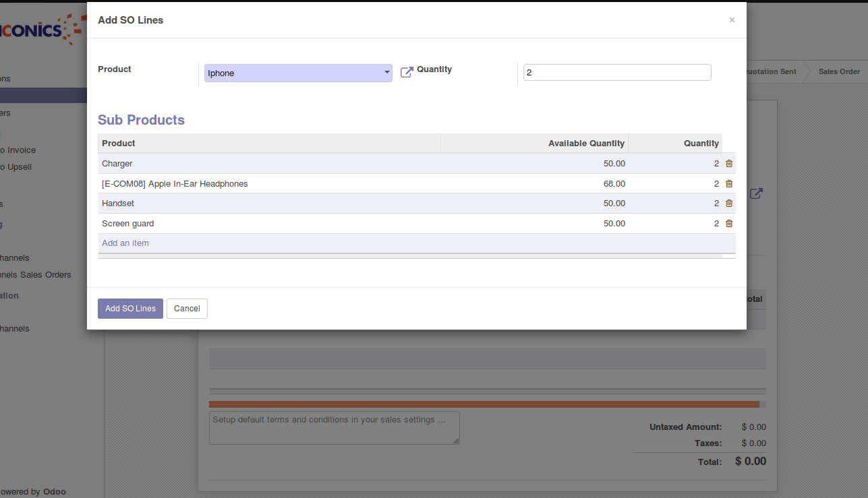Screen dimensions: 868x498
Task: Click Apple In-Ear Headphones available quantity 68.00
Action: pyautogui.click(x=614, y=184)
